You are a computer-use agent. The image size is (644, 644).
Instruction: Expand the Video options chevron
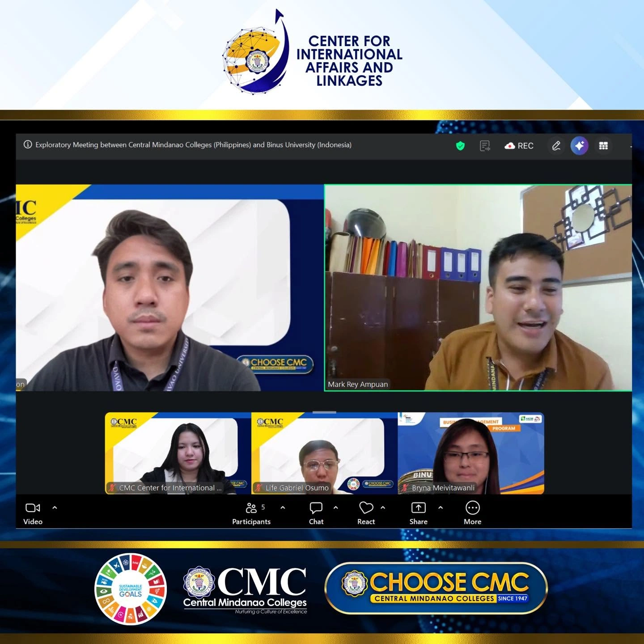pyautogui.click(x=55, y=508)
